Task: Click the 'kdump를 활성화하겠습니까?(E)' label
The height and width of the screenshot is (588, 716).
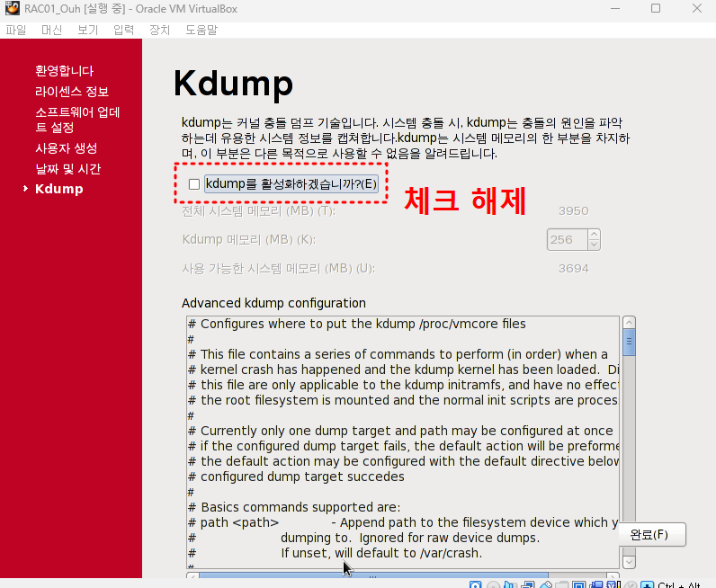Action: tap(291, 183)
